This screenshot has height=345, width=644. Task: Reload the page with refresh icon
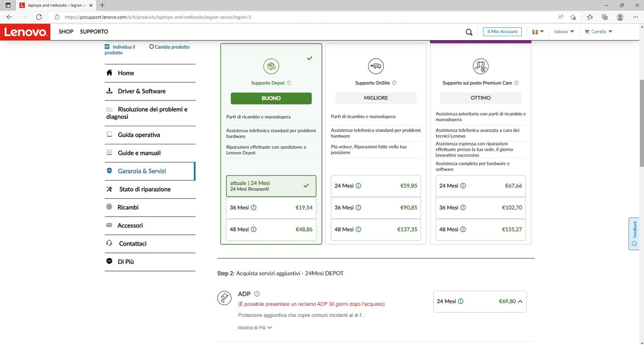[39, 17]
